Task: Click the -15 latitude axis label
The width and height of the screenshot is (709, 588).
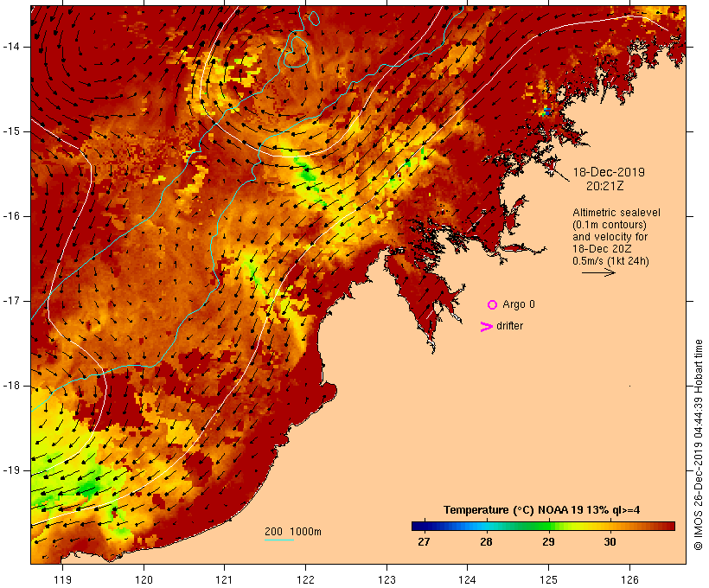Action: pyautogui.click(x=11, y=131)
